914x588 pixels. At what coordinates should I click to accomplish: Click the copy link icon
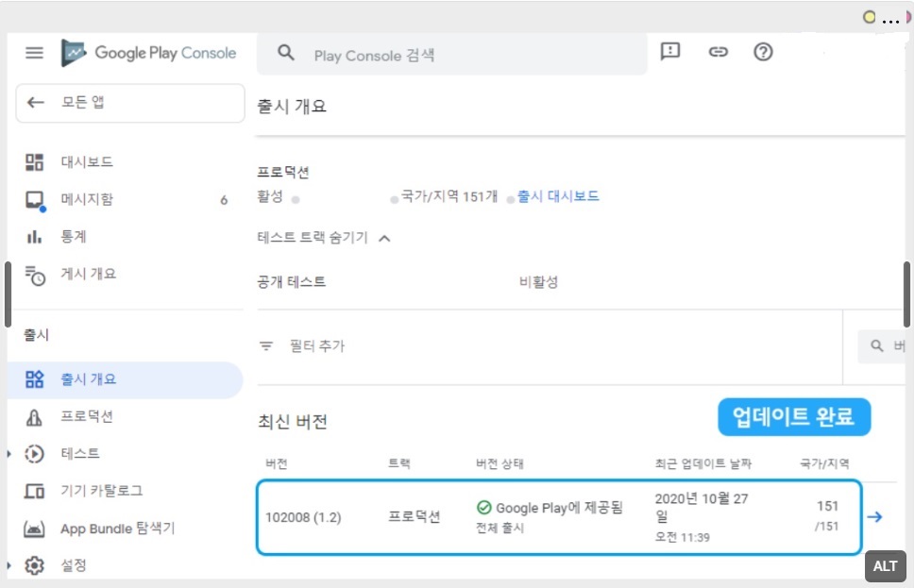(719, 52)
